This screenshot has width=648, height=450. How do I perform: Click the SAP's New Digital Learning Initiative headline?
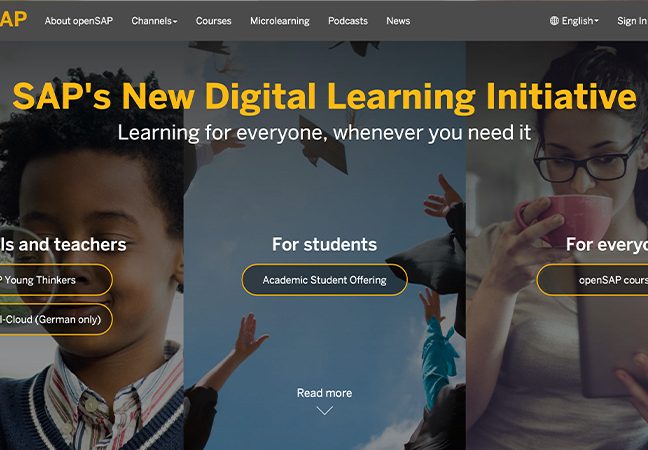pyautogui.click(x=324, y=96)
